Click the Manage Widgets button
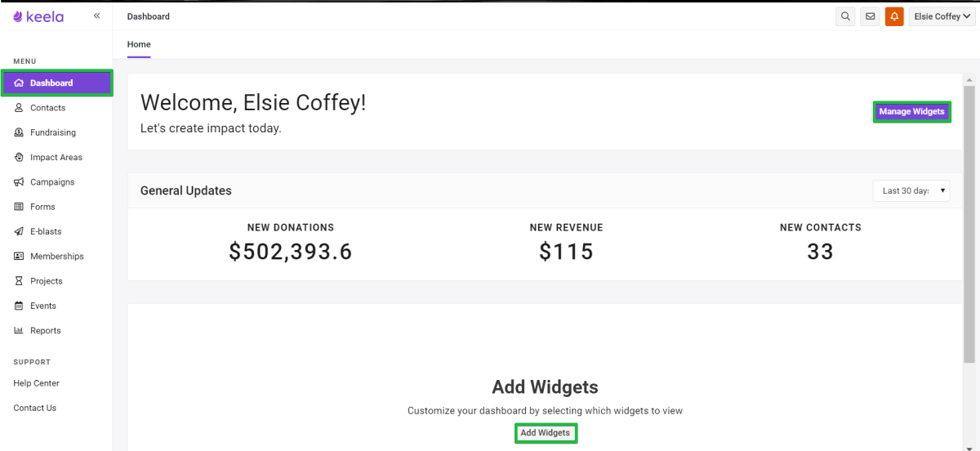This screenshot has width=980, height=451. coord(911,112)
